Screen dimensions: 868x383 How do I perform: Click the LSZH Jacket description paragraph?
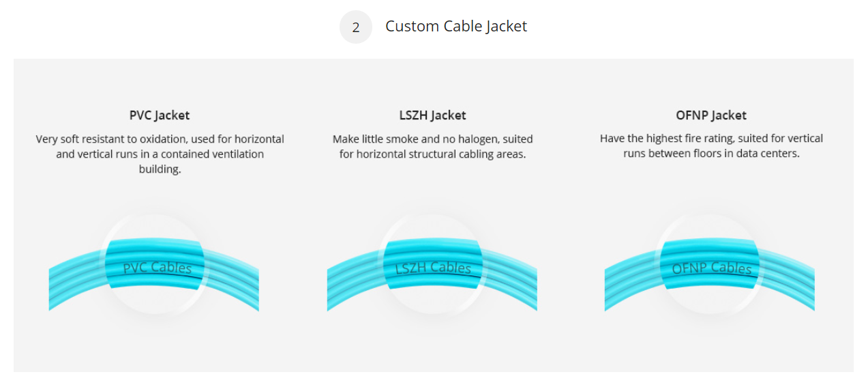[433, 147]
